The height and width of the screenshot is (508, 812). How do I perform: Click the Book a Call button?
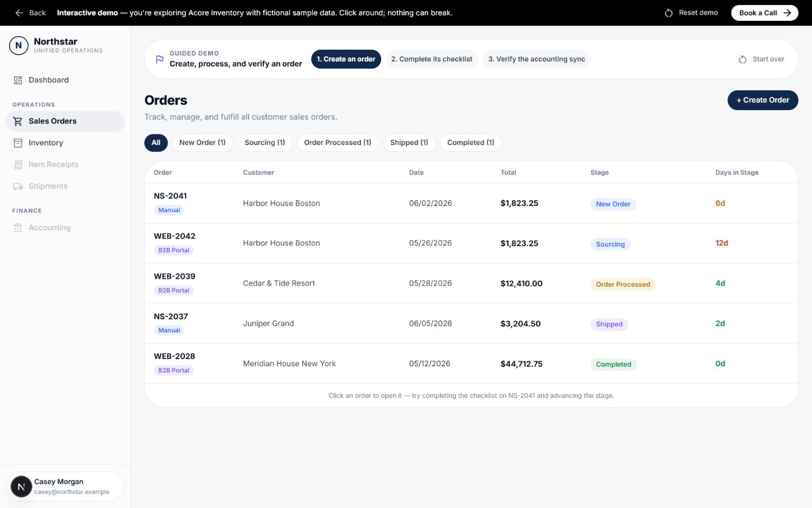click(765, 13)
